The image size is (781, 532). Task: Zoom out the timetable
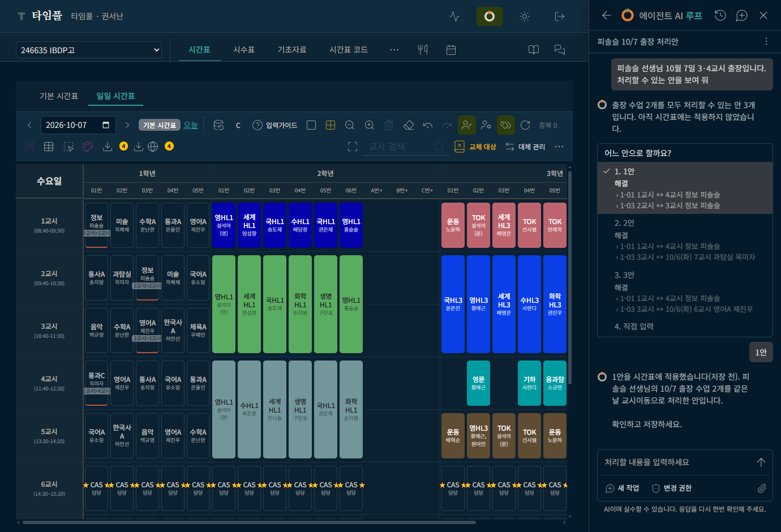[x=350, y=125]
